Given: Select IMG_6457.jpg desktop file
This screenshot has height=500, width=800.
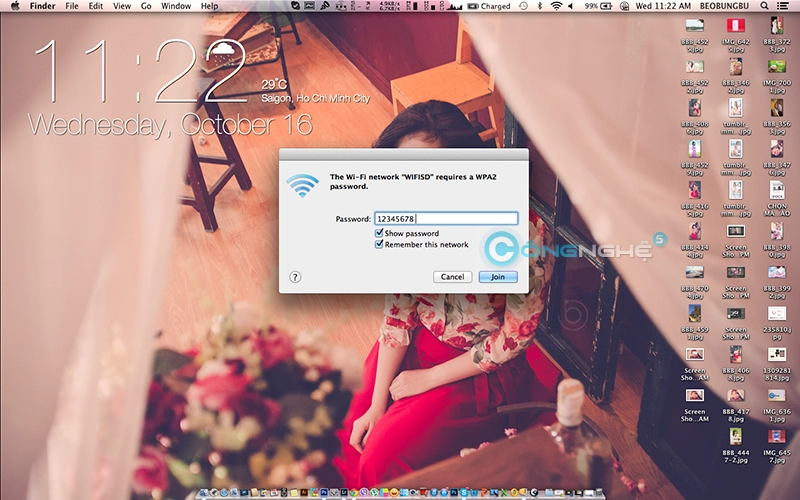Looking at the screenshot, I should [x=777, y=446].
